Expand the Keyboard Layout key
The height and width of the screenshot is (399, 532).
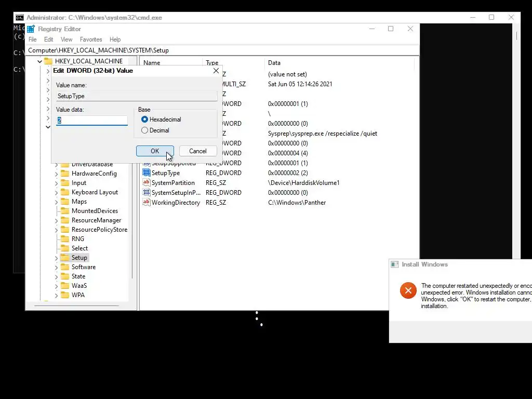pos(56,192)
